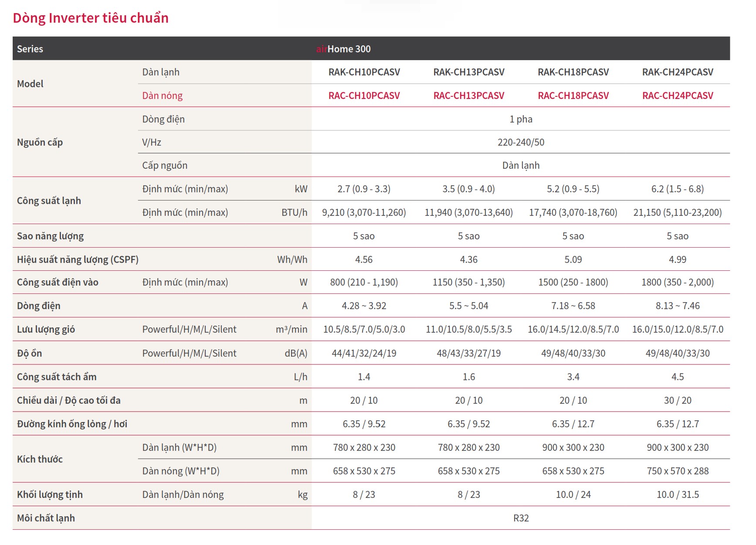This screenshot has width=756, height=545.
Task: Click indoor unit model RAK-CH18PCASV
Action: pos(573,72)
